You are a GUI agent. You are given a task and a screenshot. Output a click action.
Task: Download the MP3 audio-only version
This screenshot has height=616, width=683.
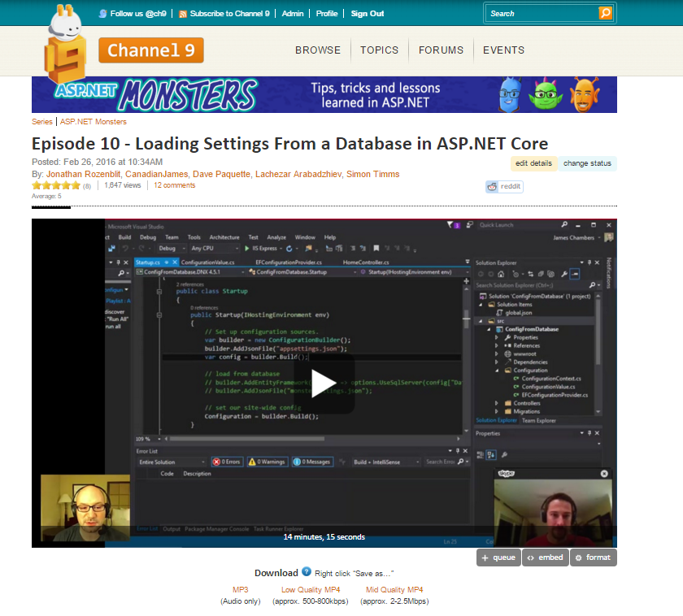pyautogui.click(x=241, y=589)
